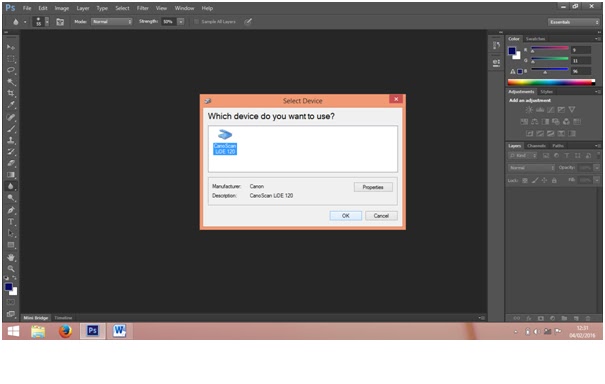Select the Blur tool in the toolbox
This screenshot has width=605, height=384.
tap(11, 186)
